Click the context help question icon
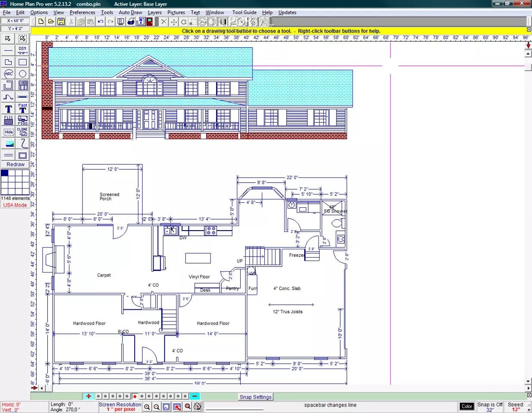 point(140,22)
